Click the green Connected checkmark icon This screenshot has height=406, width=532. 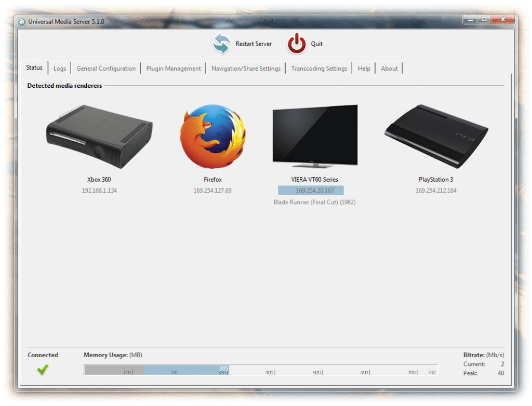(x=43, y=370)
